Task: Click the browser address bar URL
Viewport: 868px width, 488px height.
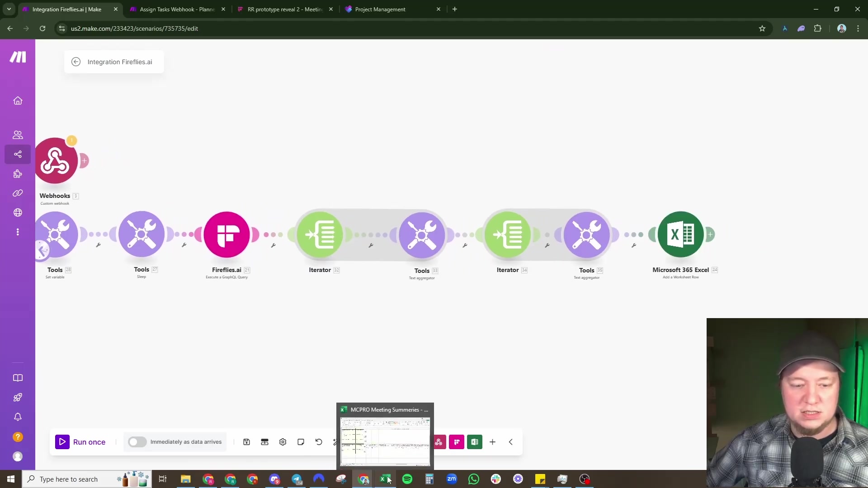Action: coord(134,28)
